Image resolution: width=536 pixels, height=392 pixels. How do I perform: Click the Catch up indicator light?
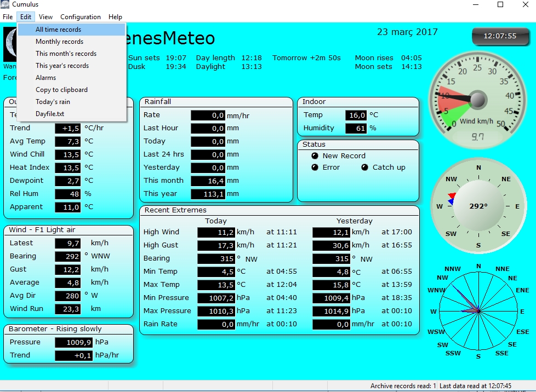pyautogui.click(x=364, y=168)
